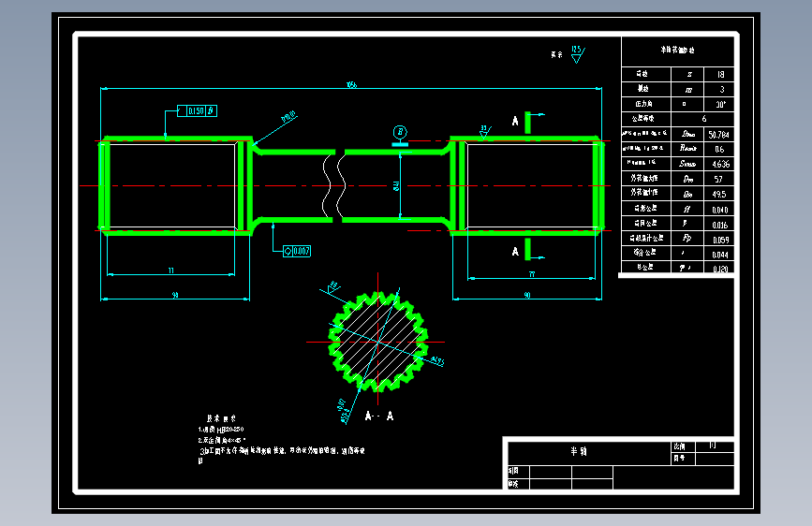Click the technical requirements heading text
Image resolution: width=812 pixels, height=526 pixels.
tap(221, 418)
